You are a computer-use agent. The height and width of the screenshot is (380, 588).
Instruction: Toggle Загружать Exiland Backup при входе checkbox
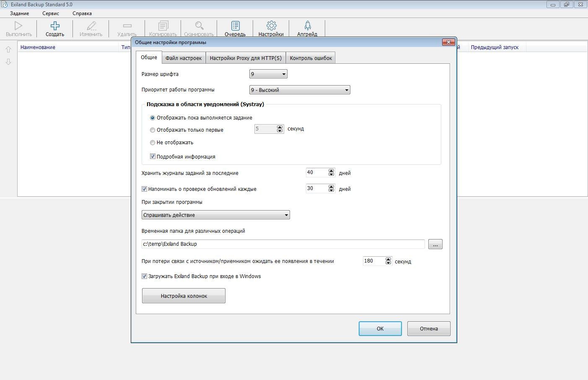pyautogui.click(x=144, y=276)
